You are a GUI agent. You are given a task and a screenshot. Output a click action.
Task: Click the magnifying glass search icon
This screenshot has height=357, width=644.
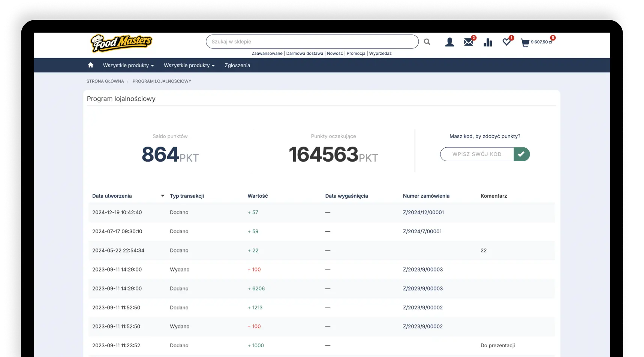427,42
